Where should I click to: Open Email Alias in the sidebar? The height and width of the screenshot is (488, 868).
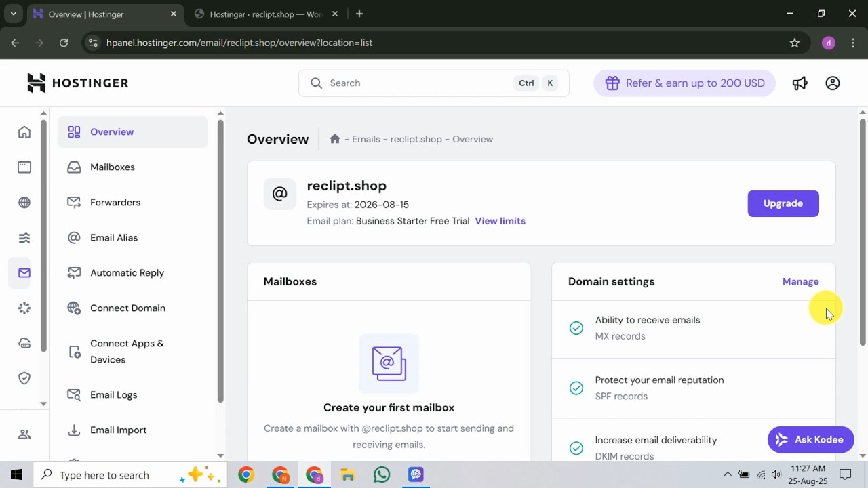[132, 238]
